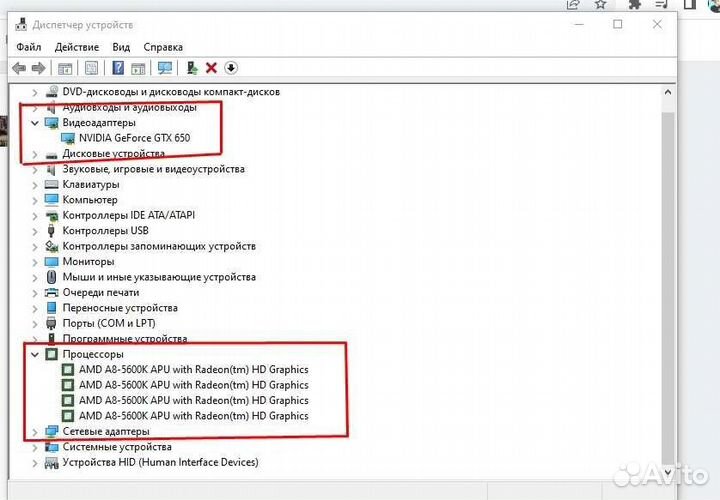Click the Forward arrow in the toolbar

coord(39,68)
